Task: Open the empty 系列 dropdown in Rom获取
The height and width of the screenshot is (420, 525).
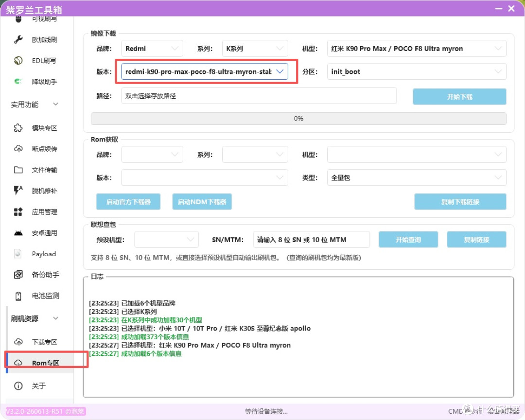Action: (x=255, y=155)
